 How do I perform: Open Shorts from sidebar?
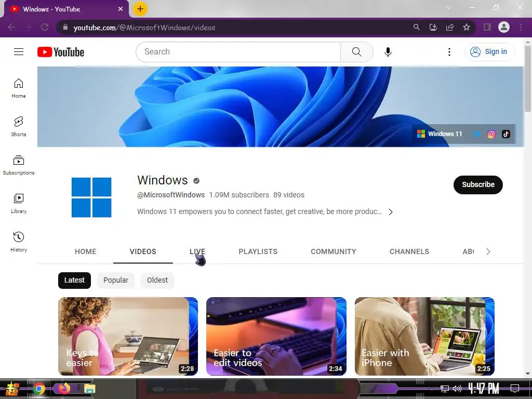(x=19, y=127)
